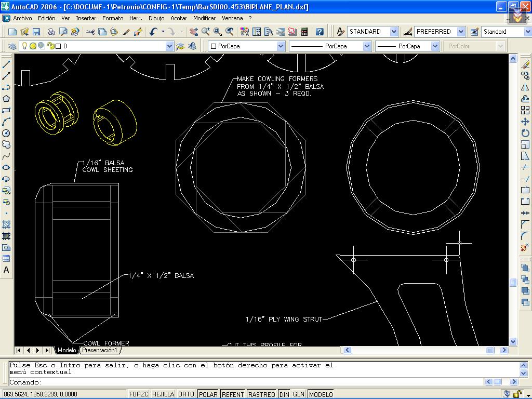
Task: Click the MODELO status bar button
Action: (x=321, y=394)
